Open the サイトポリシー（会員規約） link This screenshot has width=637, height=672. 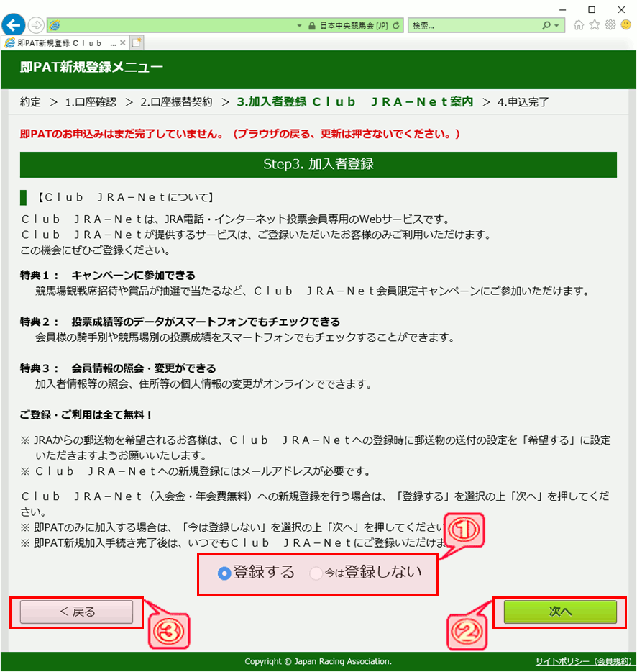tap(583, 661)
